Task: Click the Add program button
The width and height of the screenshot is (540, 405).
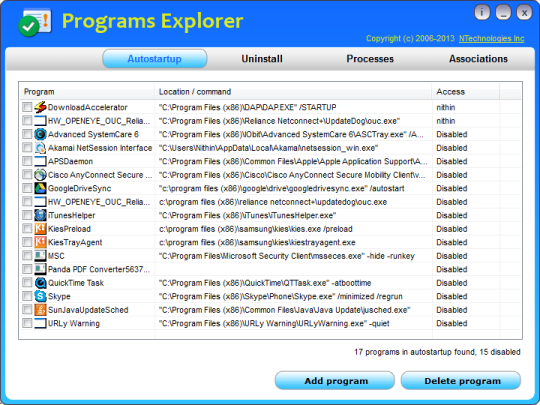Action: 335,381
